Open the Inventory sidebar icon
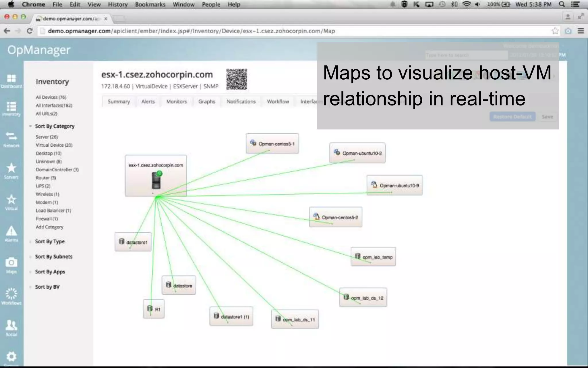This screenshot has height=368, width=588. (11, 109)
